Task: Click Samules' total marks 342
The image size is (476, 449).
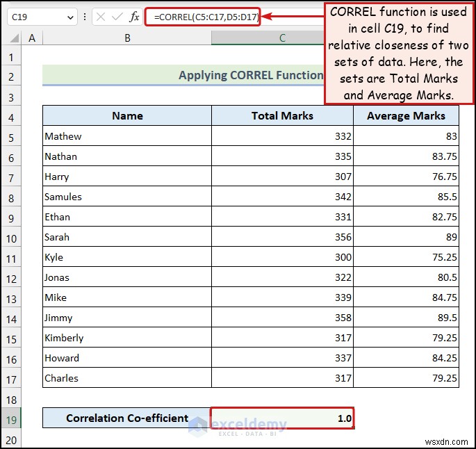Action: pyautogui.click(x=282, y=197)
